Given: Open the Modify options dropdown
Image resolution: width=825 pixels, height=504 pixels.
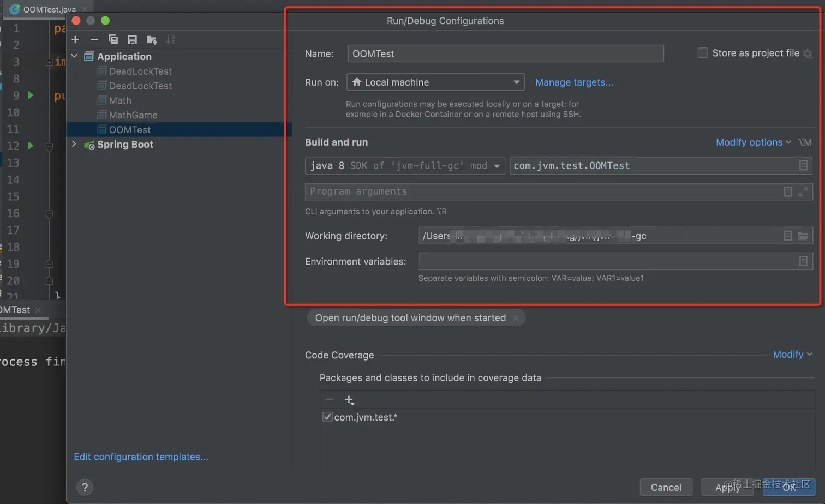Looking at the screenshot, I should click(753, 142).
